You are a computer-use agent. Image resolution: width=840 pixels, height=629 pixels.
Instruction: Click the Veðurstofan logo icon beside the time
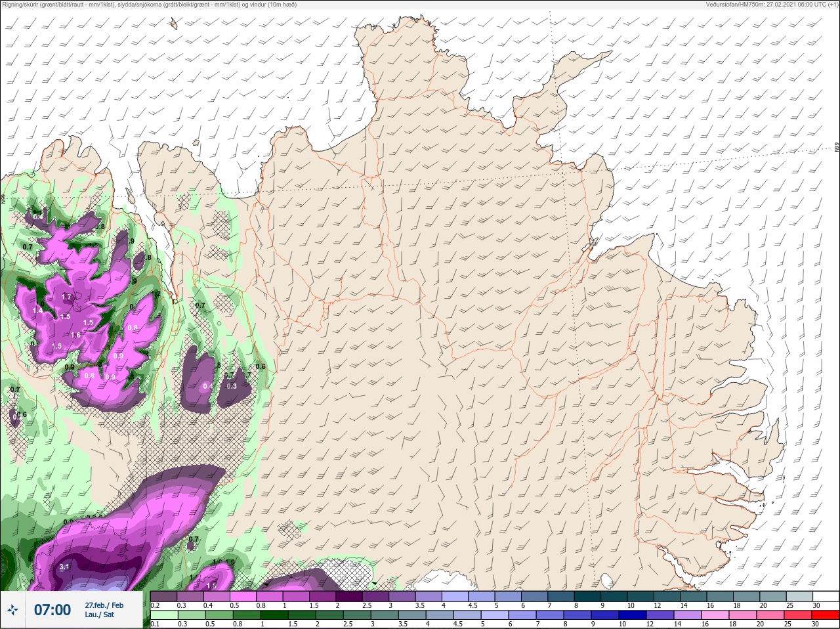[14, 611]
